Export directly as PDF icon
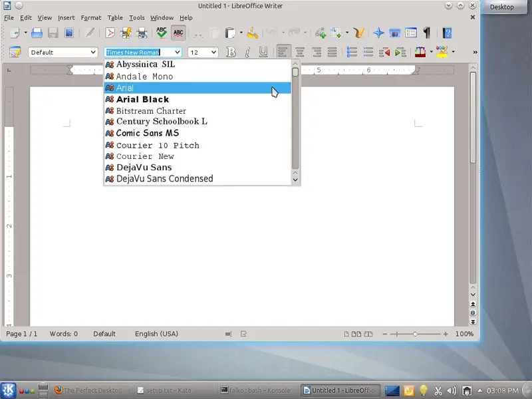The width and height of the screenshot is (532, 399). 110,33
